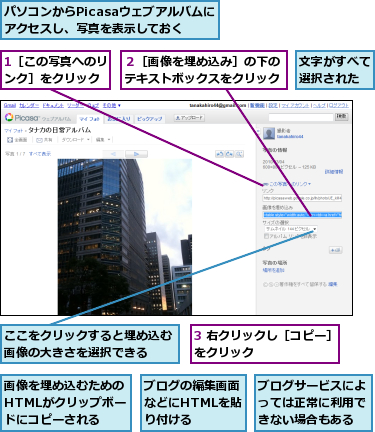Viewport: 375px width, 432px height.
Task: Open the 編集 dropdown in photo toolbar
Action: [103, 140]
